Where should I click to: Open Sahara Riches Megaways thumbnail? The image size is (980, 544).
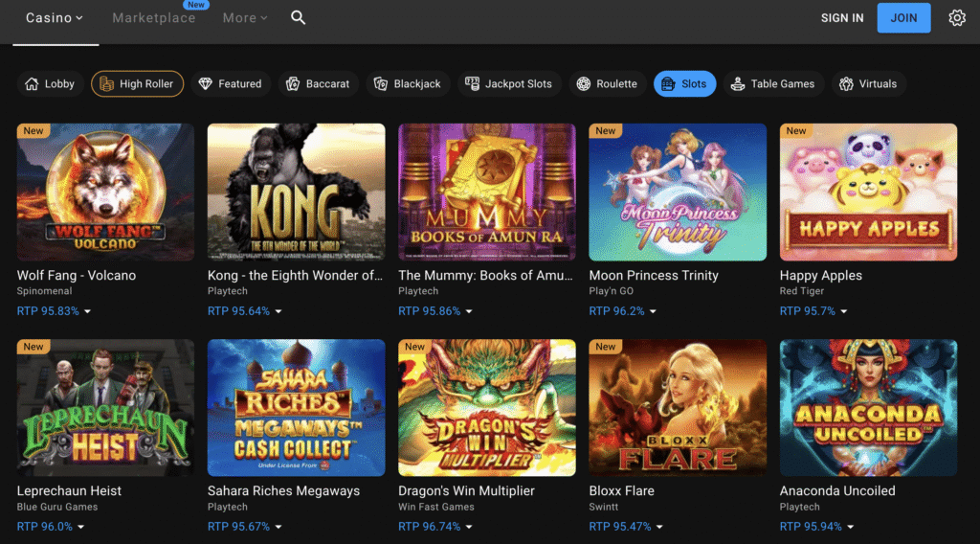click(x=297, y=408)
